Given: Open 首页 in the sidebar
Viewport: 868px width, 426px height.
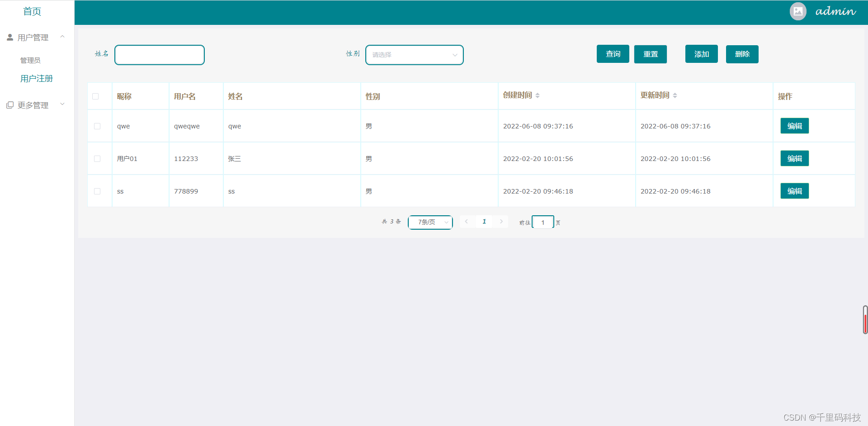Looking at the screenshot, I should pyautogui.click(x=32, y=11).
